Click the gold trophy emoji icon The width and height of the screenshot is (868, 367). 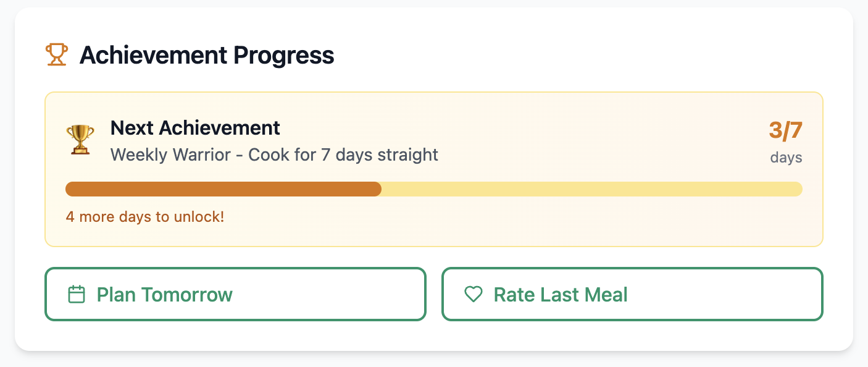[80, 140]
